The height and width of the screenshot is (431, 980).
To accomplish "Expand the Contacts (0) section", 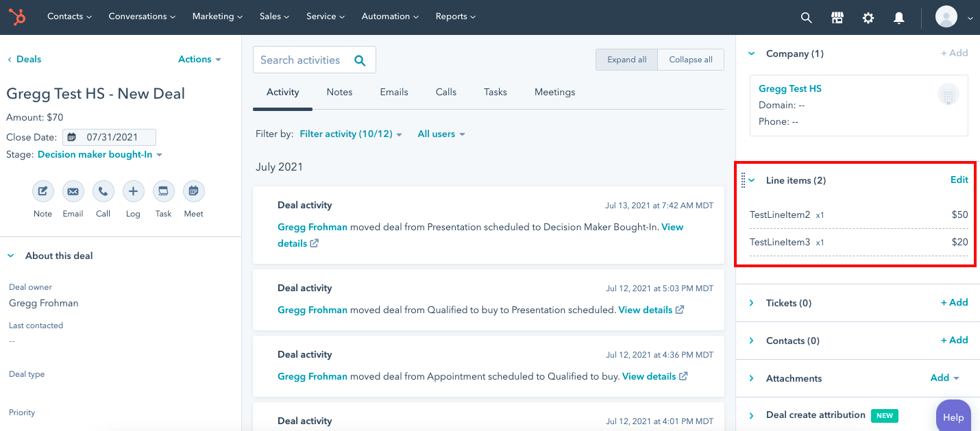I will 752,341.
